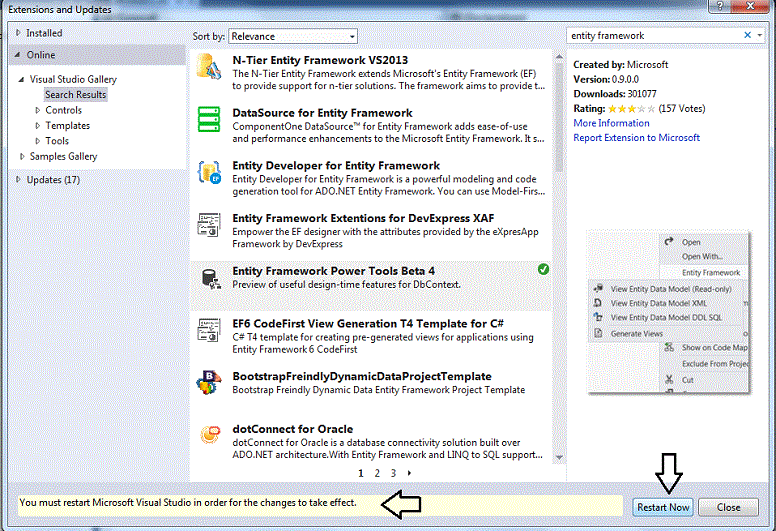This screenshot has height=531, width=776.
Task: Click the restart required message text
Action: click(188, 503)
